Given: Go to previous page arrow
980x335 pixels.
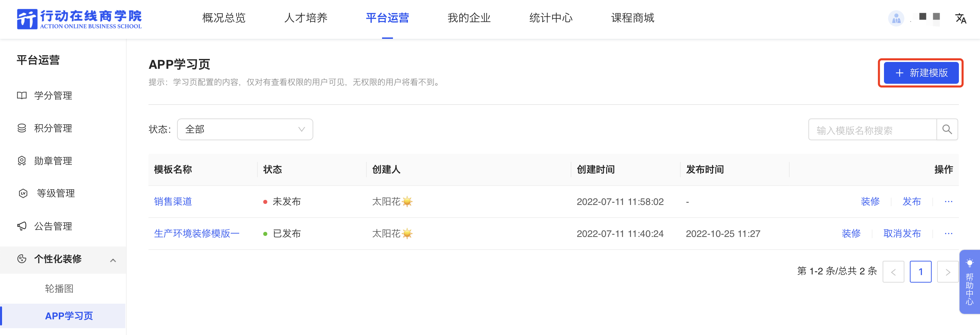Looking at the screenshot, I should [x=893, y=271].
